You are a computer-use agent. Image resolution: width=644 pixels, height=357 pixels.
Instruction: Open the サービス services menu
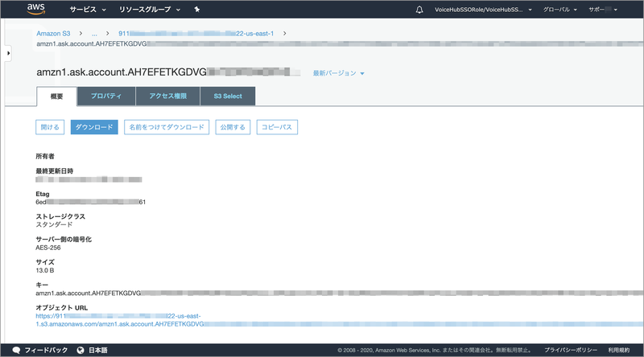[x=88, y=10]
